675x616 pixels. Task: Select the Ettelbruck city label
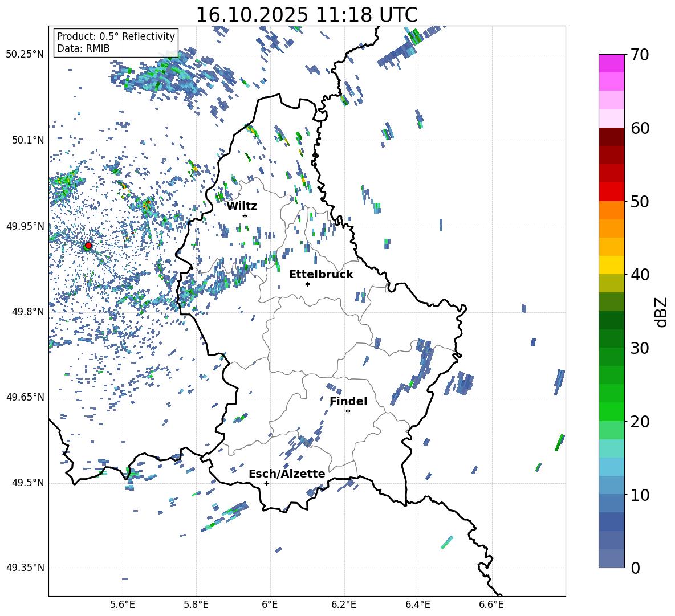pos(321,274)
